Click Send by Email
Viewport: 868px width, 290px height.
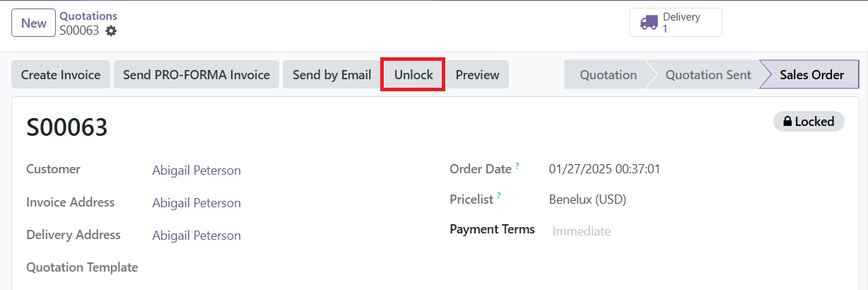(332, 74)
